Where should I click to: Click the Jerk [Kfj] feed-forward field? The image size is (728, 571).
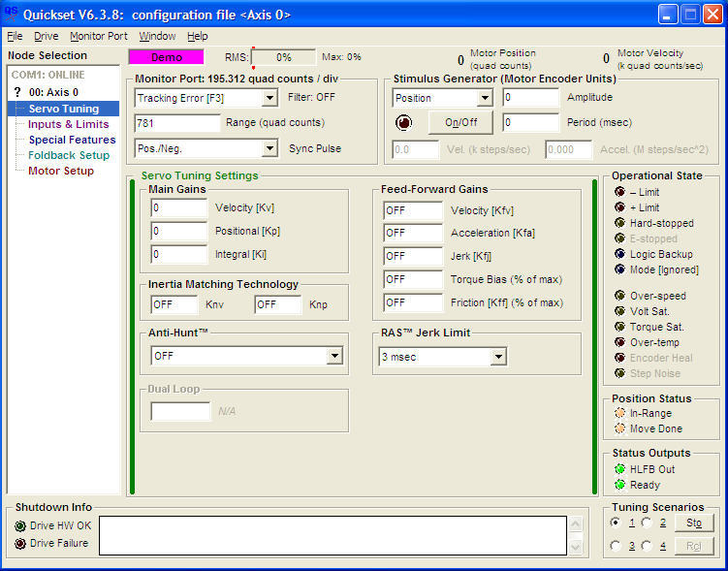tap(413, 256)
